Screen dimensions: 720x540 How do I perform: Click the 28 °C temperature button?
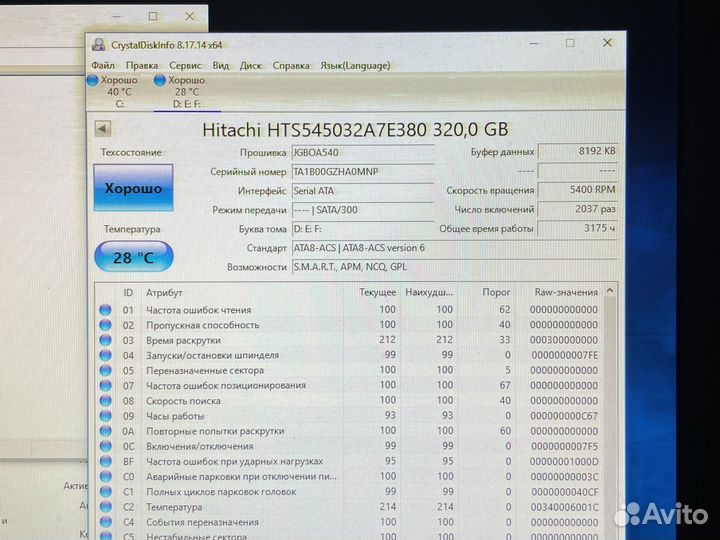pos(132,257)
